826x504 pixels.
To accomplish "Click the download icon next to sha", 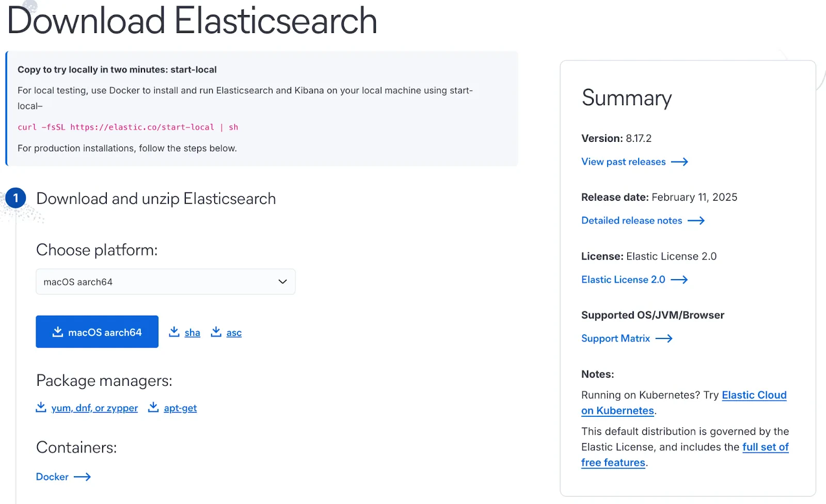I will [x=174, y=332].
